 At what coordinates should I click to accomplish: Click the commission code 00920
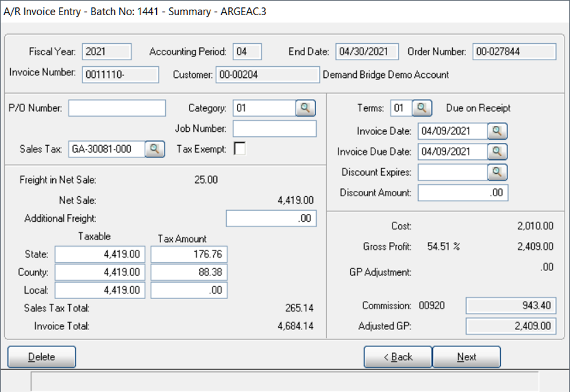[431, 306]
